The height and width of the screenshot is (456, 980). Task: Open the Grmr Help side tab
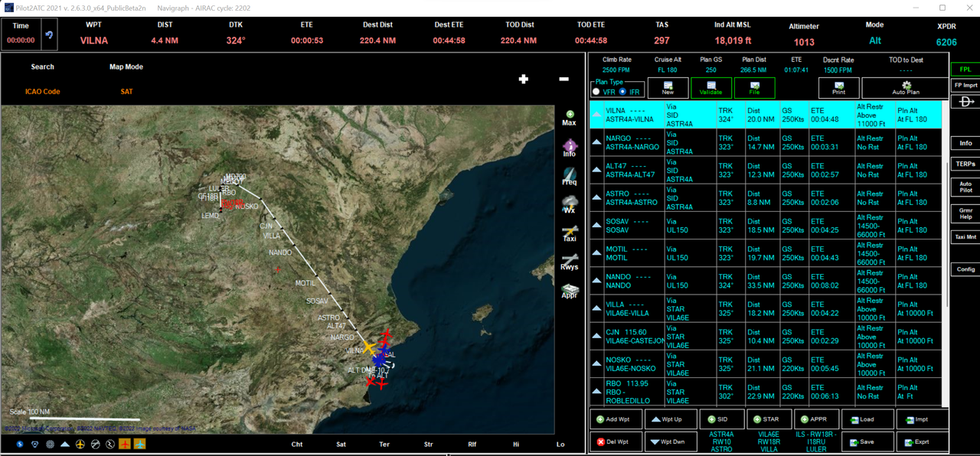point(965,213)
